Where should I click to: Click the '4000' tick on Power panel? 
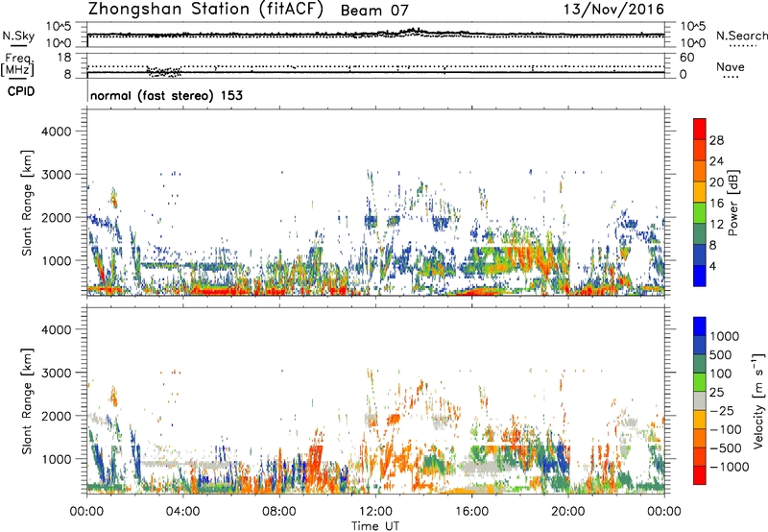click(x=56, y=132)
